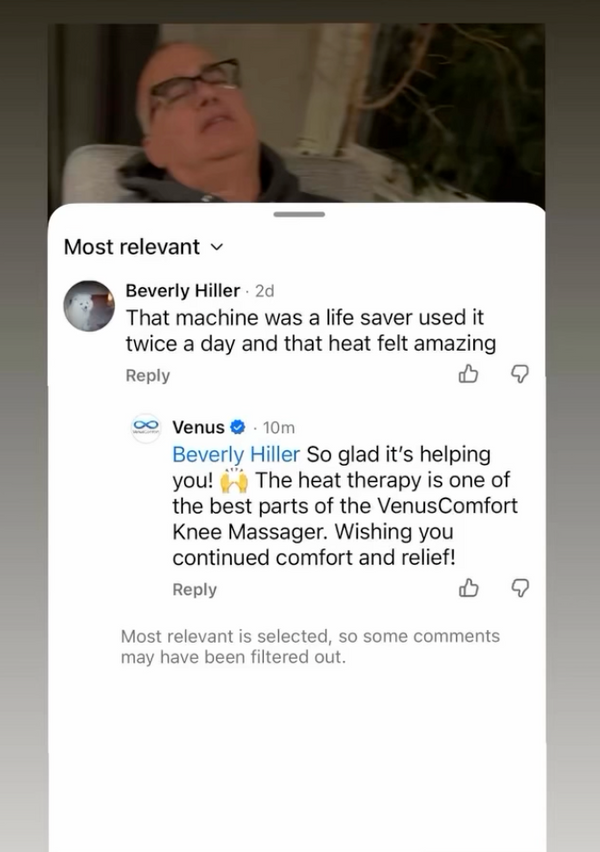Open the blue Beverly Hiller mention link

point(236,454)
